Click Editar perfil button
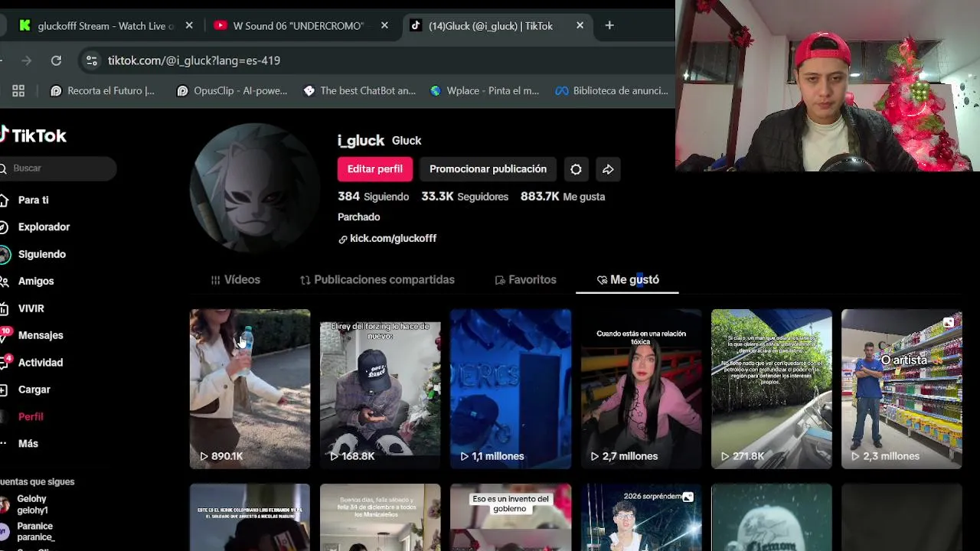 [375, 169]
